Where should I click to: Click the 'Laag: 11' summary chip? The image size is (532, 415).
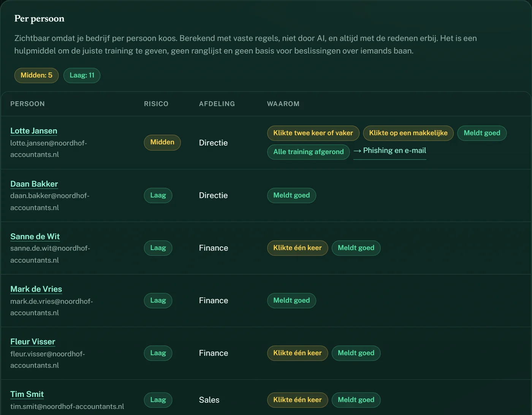click(82, 75)
